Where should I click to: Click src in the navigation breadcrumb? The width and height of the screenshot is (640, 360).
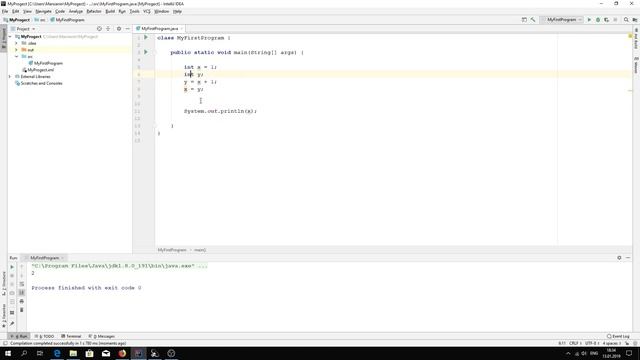[x=40, y=20]
